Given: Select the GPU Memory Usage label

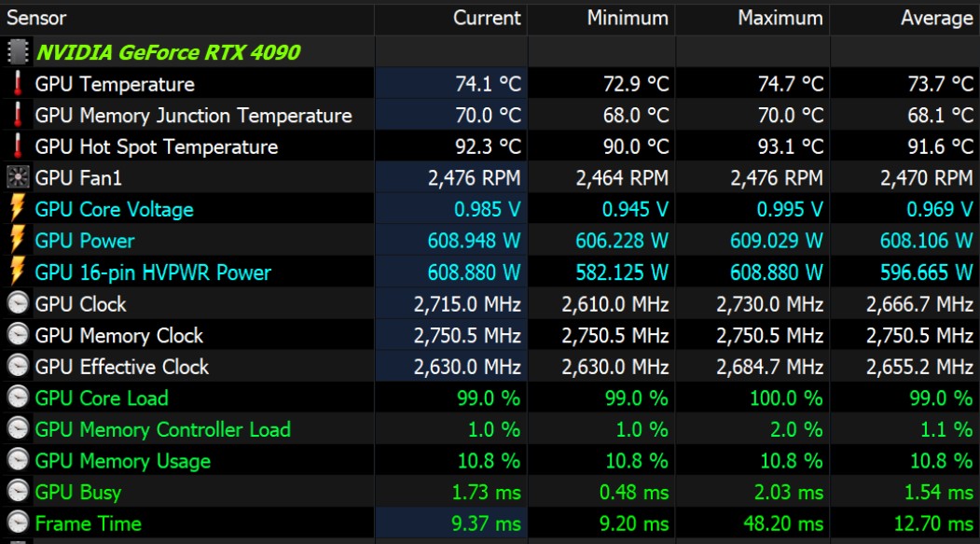Looking at the screenshot, I should (x=123, y=461).
